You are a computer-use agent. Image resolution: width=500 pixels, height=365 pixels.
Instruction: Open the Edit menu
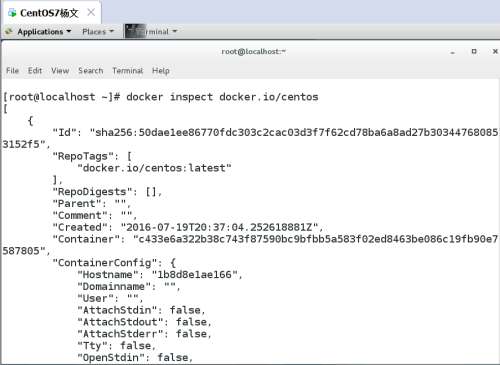coord(35,71)
